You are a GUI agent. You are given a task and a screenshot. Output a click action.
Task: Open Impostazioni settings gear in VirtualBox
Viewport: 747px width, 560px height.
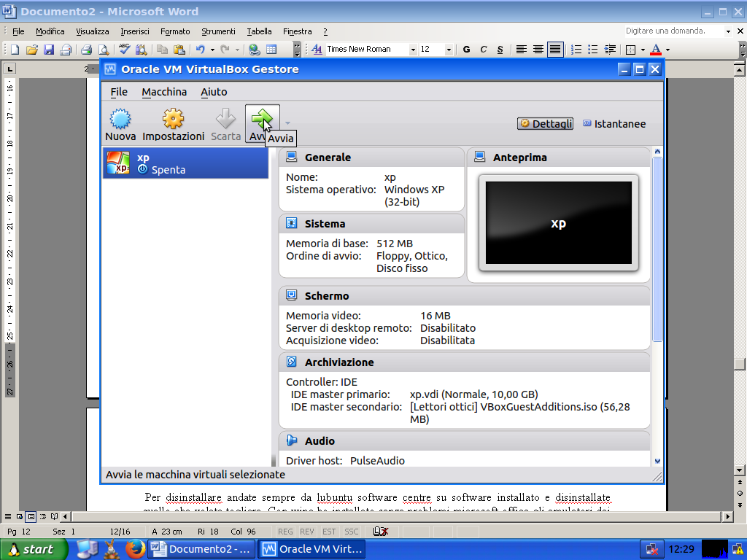pyautogui.click(x=173, y=124)
